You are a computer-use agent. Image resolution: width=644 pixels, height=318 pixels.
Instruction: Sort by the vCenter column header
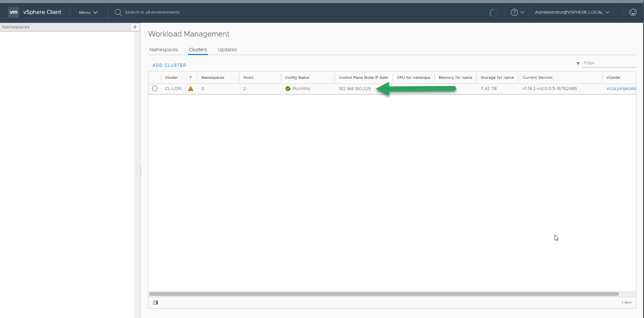tap(614, 77)
